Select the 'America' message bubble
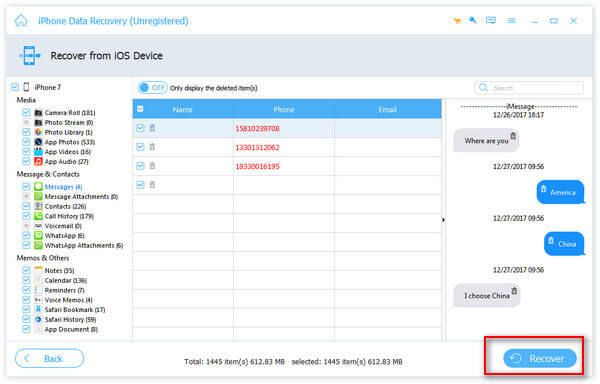600x384 pixels. [560, 192]
